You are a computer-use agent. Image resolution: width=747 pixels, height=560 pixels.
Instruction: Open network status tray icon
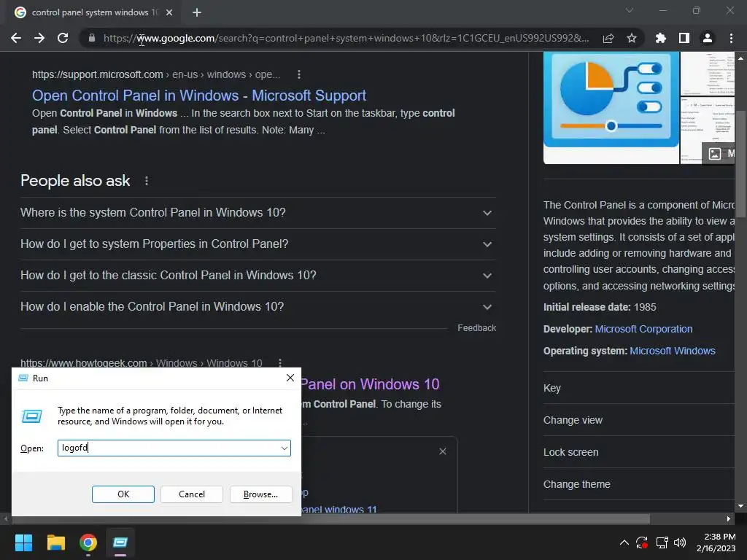pyautogui.click(x=662, y=542)
